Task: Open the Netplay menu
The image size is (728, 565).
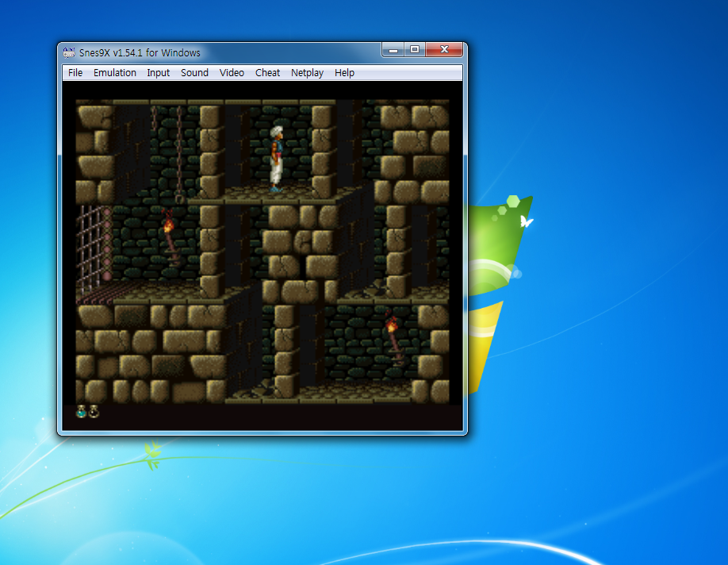Action: tap(307, 72)
